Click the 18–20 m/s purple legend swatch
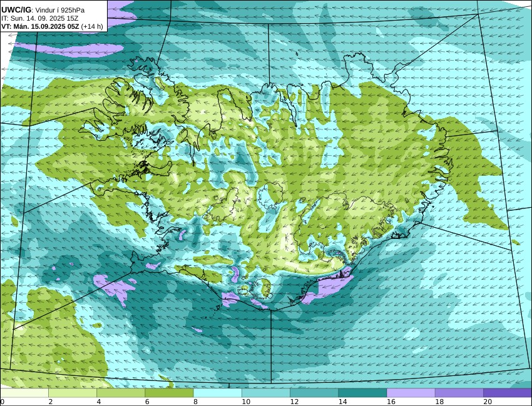The height and width of the screenshot is (406, 532). click(x=459, y=393)
